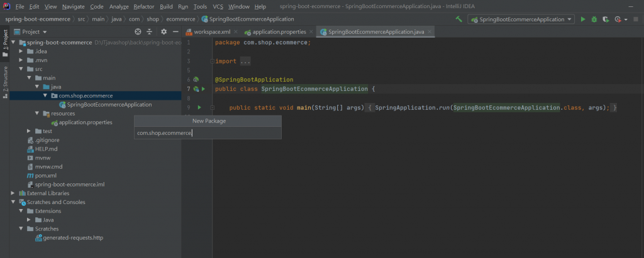Click the Build Project hammer icon

(459, 19)
